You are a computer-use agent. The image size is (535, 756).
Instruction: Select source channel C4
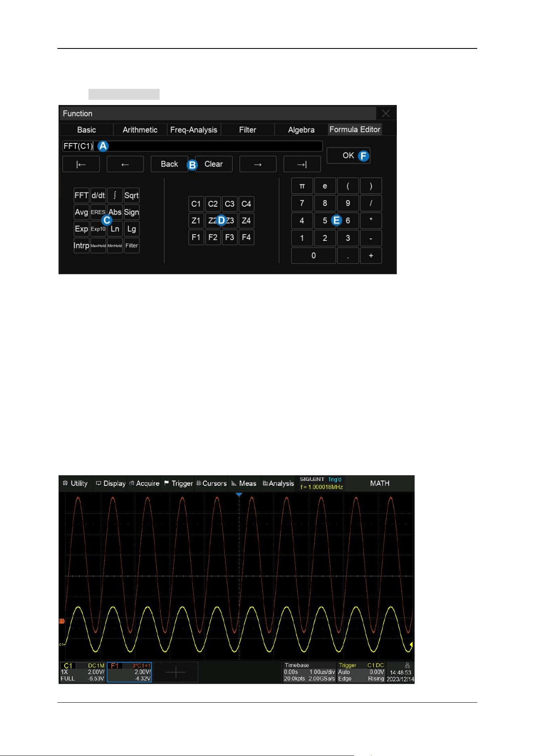pos(246,204)
